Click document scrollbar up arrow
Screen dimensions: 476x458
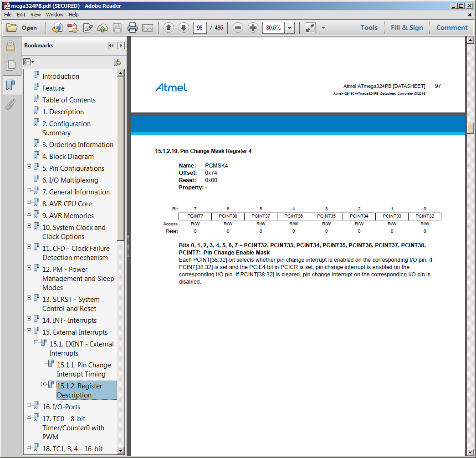tap(471, 40)
